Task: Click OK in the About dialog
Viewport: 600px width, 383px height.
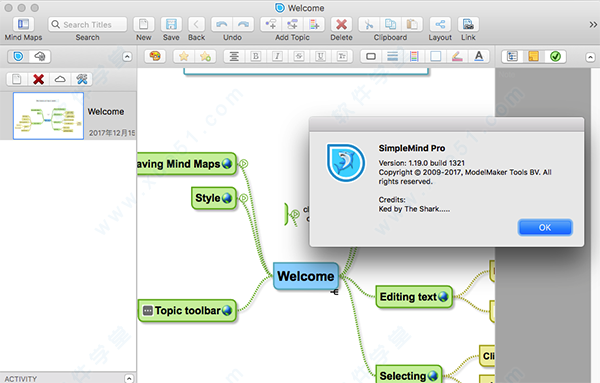Action: [545, 228]
